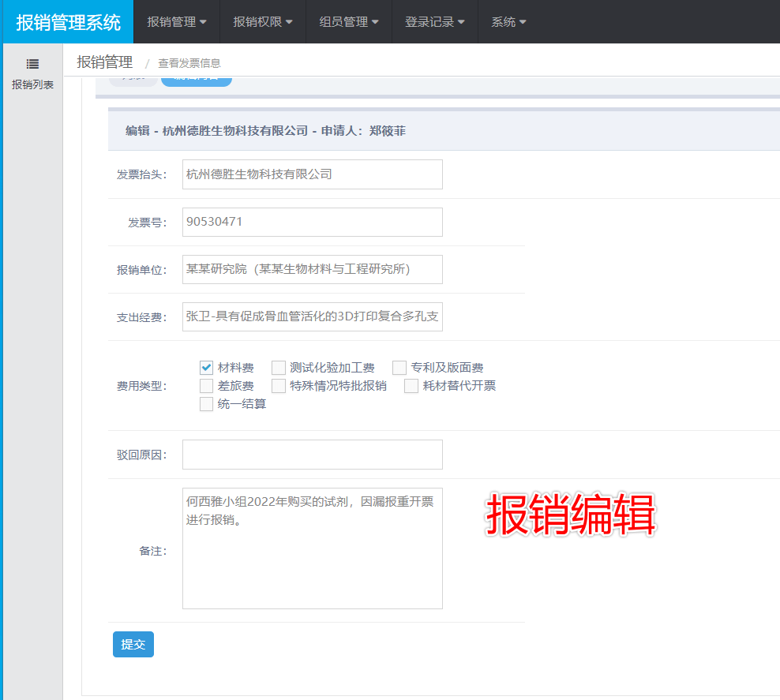
Task: Click the 费用类型 label
Action: 141,386
